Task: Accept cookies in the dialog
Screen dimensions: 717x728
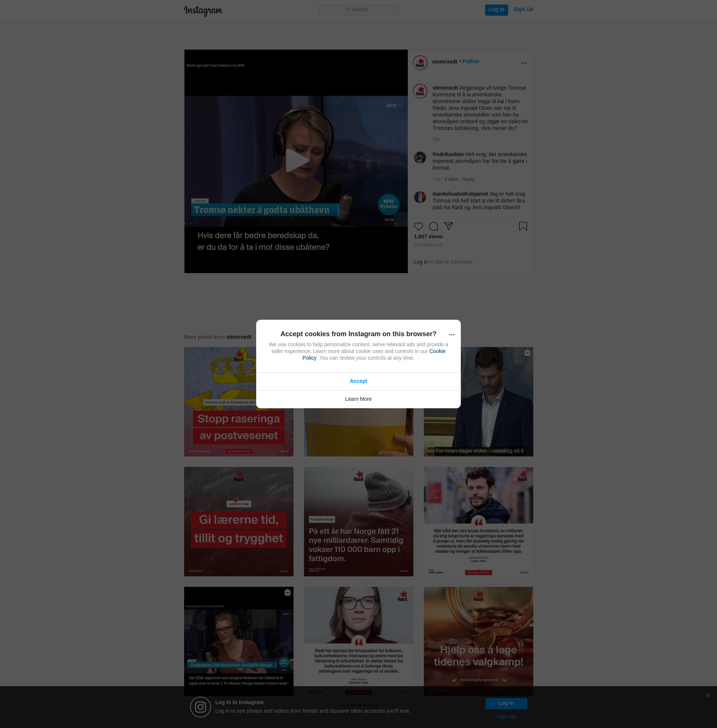Action: (358, 381)
